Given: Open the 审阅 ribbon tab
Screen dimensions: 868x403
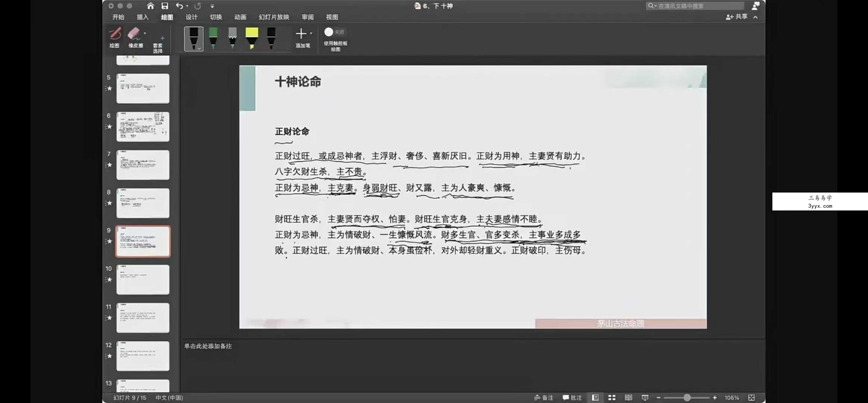Looking at the screenshot, I should point(308,17).
